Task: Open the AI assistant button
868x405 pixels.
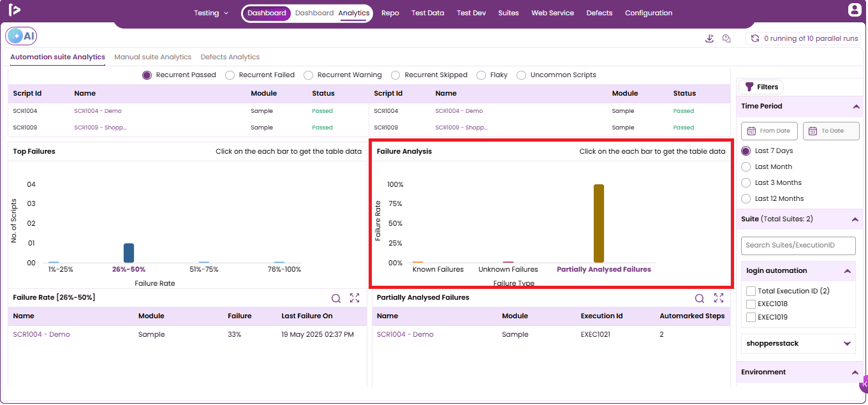Action: tap(21, 36)
